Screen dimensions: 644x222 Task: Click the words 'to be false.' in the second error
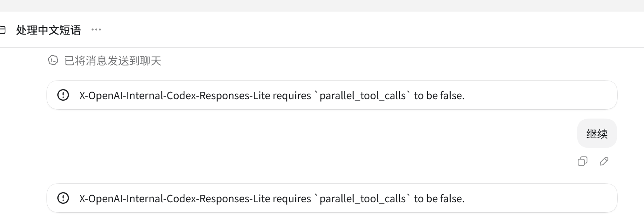coord(439,199)
